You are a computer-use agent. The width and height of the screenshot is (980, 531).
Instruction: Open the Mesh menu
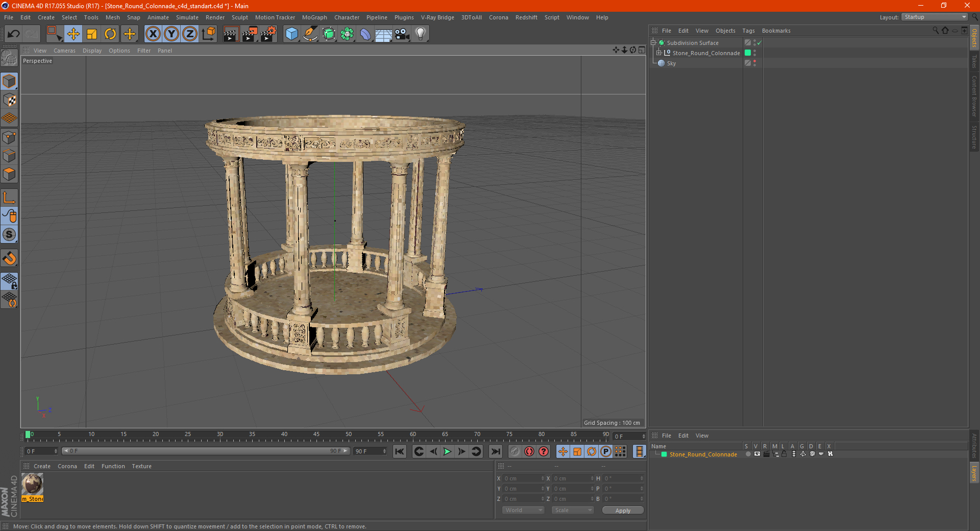point(112,17)
